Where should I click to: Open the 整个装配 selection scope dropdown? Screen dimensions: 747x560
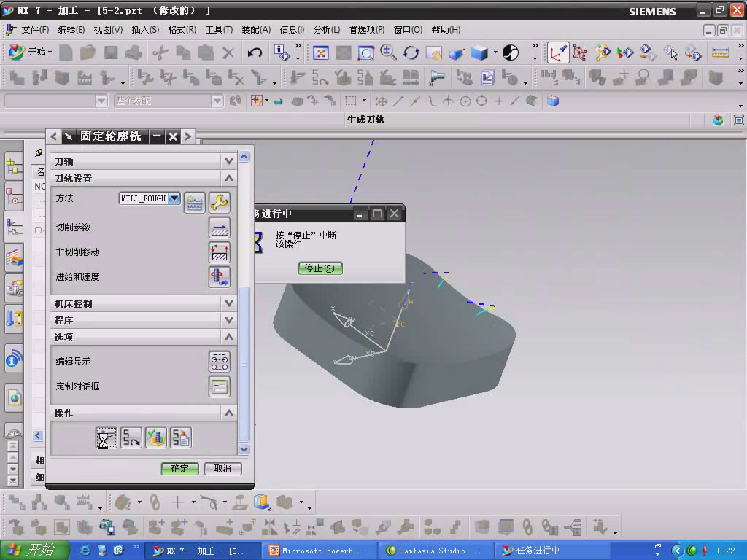pyautogui.click(x=217, y=101)
